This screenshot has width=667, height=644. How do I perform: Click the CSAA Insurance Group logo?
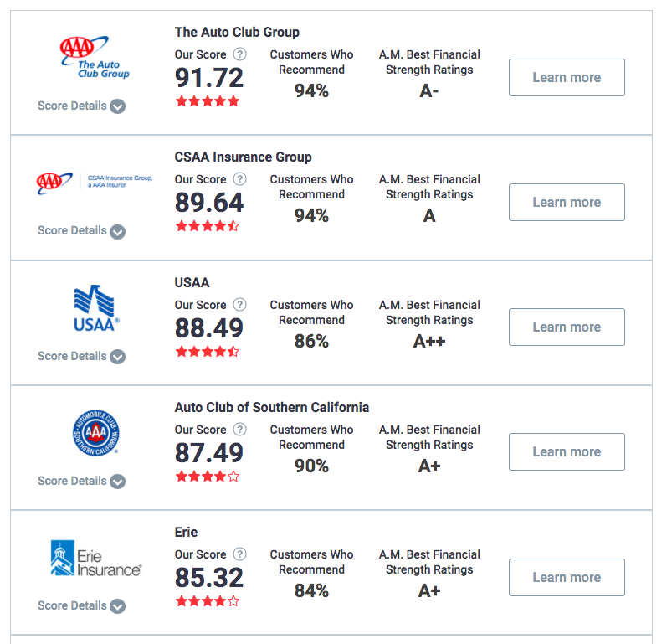point(95,183)
